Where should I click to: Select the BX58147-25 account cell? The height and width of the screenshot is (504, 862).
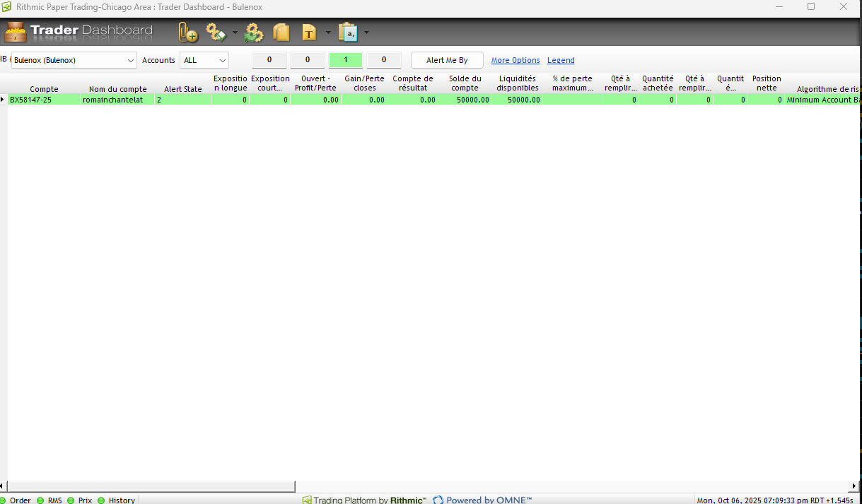coord(44,100)
